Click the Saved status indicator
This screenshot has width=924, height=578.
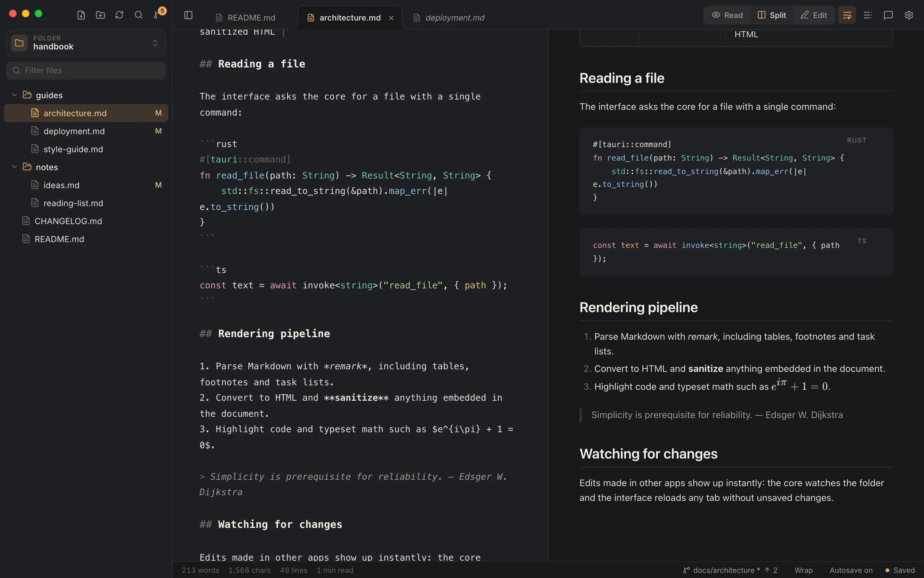[x=900, y=570]
